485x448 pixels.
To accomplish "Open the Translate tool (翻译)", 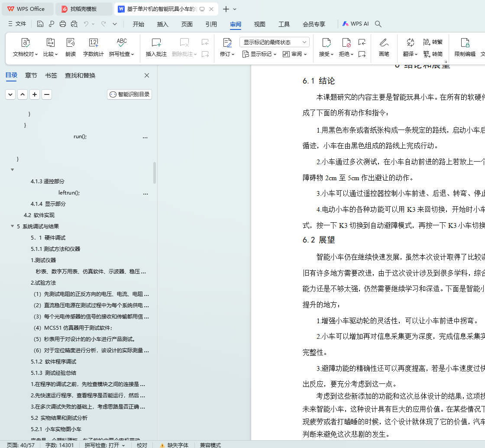I will (410, 47).
